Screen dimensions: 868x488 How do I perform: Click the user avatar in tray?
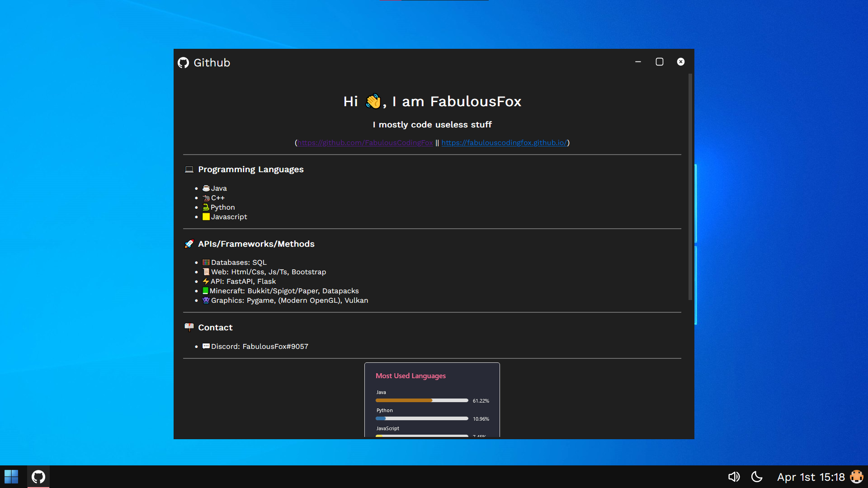856,477
